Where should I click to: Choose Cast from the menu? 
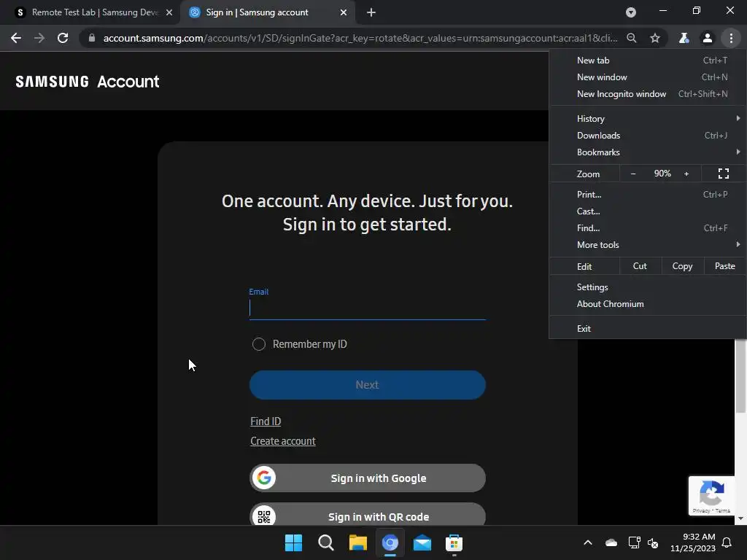(x=648, y=211)
